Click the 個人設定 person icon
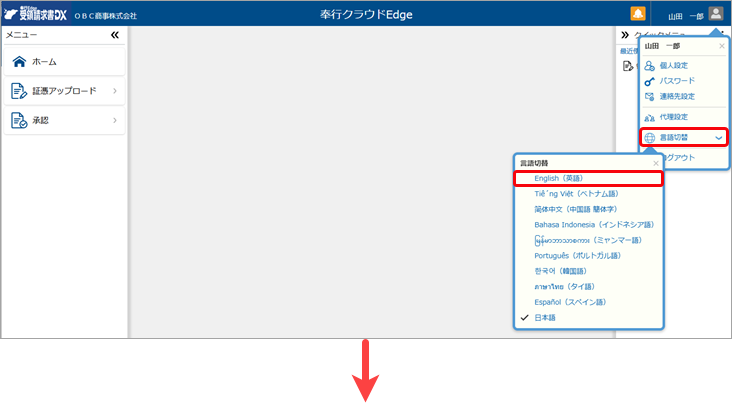The height and width of the screenshot is (403, 732). [649, 66]
